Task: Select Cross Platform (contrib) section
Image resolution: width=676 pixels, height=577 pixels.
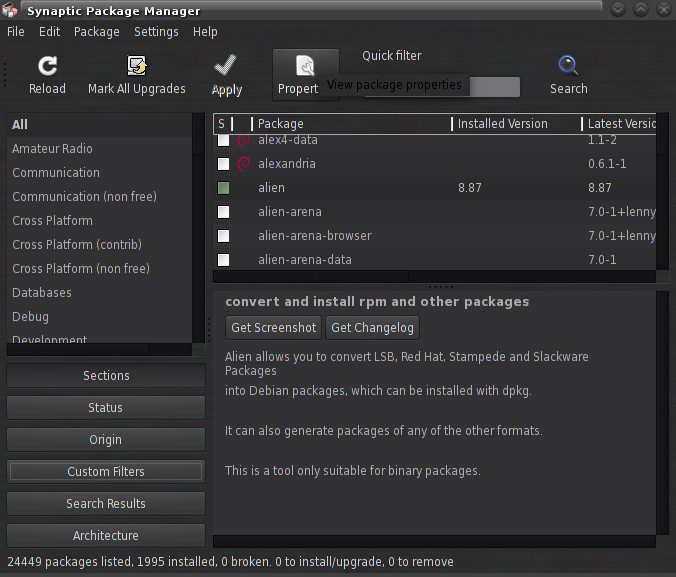Action: point(99,245)
